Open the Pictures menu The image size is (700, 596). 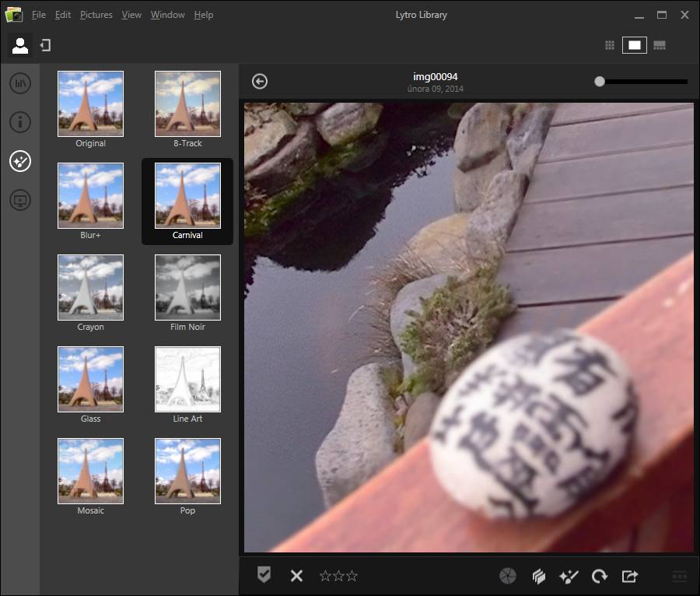click(x=96, y=15)
